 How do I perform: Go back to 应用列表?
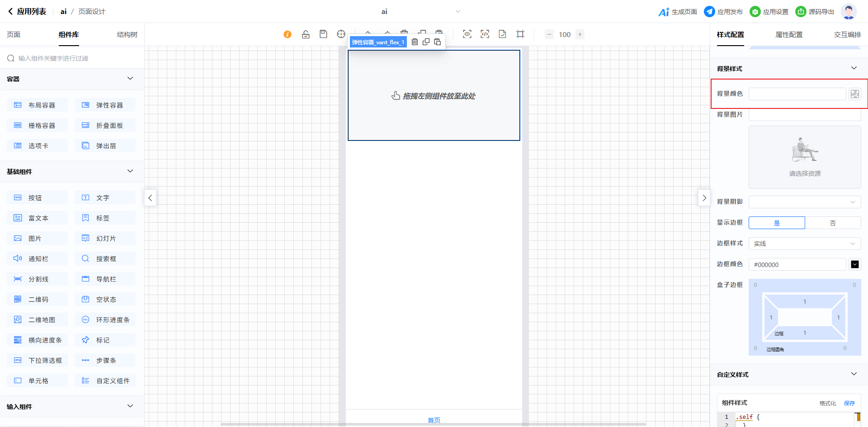(27, 12)
